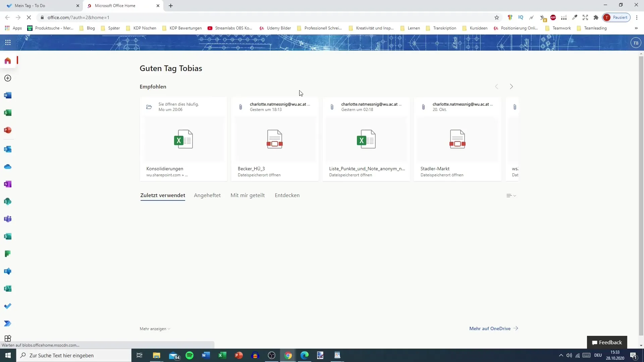Open the Spotify icon in taskbar

pyautogui.click(x=189, y=355)
